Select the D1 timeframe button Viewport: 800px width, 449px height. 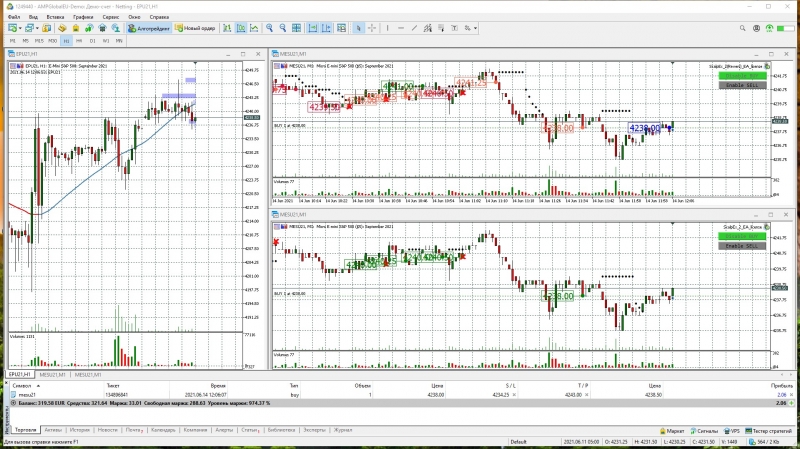point(92,41)
